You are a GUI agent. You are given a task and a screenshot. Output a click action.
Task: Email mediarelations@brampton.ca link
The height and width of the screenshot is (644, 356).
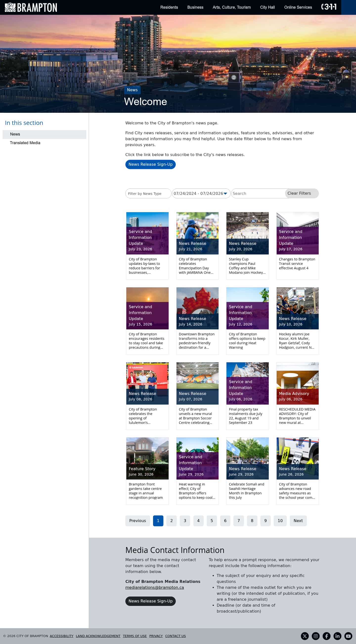155,588
